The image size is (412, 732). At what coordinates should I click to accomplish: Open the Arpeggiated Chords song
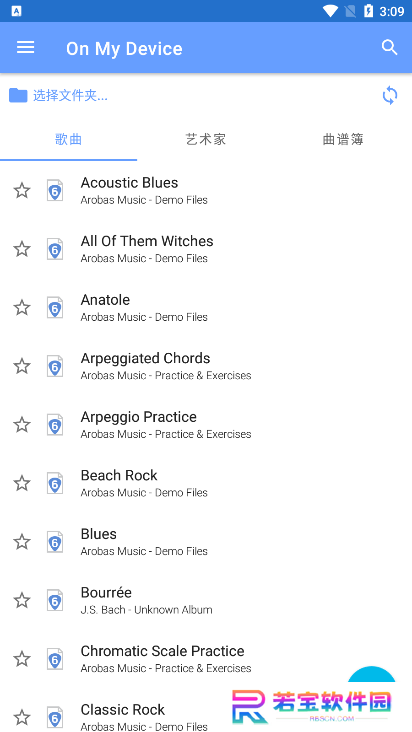[206, 366]
